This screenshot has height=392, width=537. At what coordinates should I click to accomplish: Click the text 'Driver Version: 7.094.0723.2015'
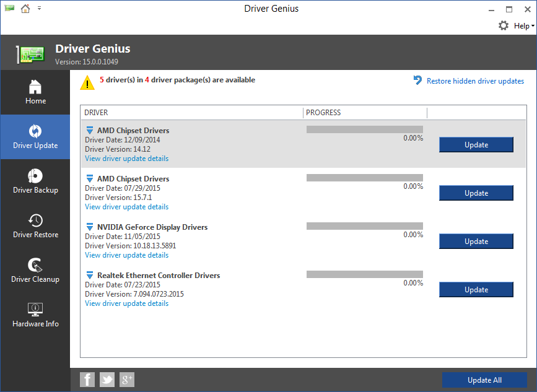134,294
